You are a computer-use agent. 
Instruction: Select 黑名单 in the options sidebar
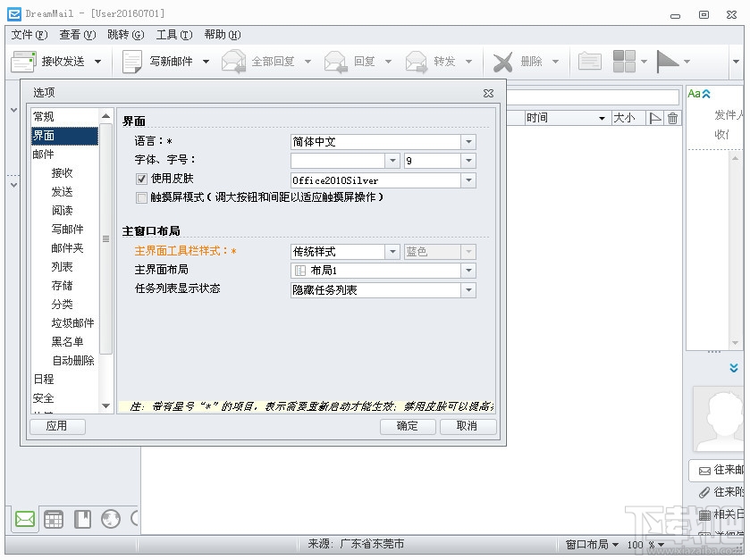click(67, 341)
